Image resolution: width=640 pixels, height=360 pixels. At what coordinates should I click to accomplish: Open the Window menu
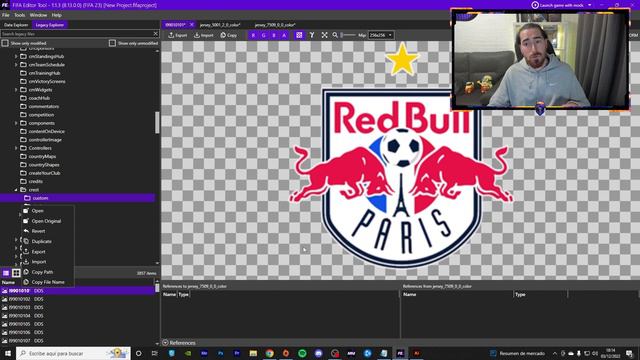coord(38,15)
